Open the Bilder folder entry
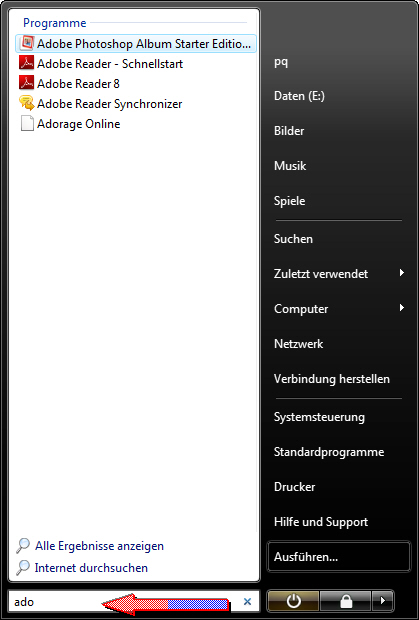Screen dimensions: 419x620 (289, 131)
